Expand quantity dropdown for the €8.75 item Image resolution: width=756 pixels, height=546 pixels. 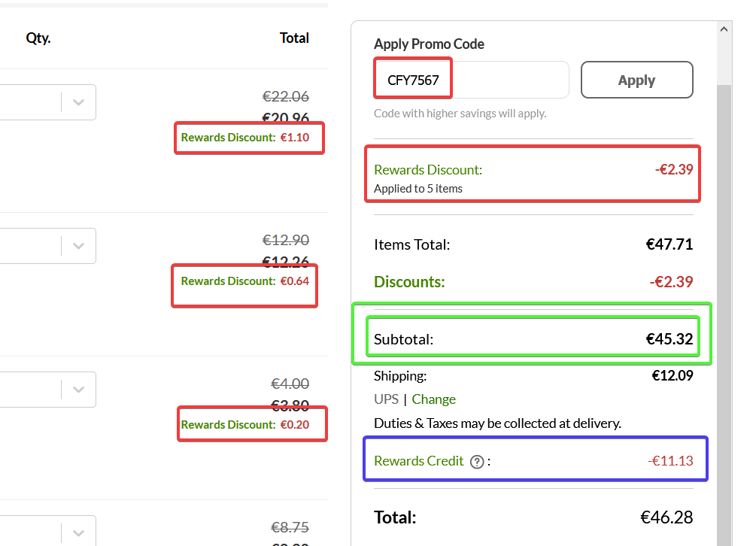pyautogui.click(x=78, y=532)
